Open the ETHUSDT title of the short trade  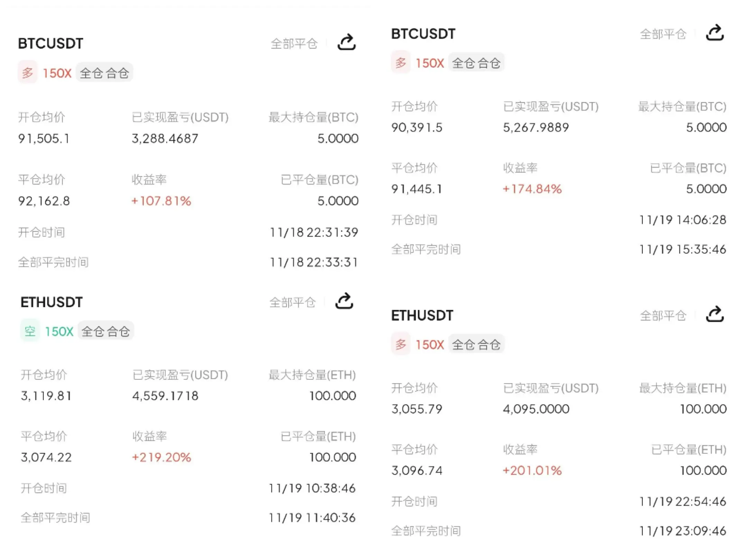52,302
